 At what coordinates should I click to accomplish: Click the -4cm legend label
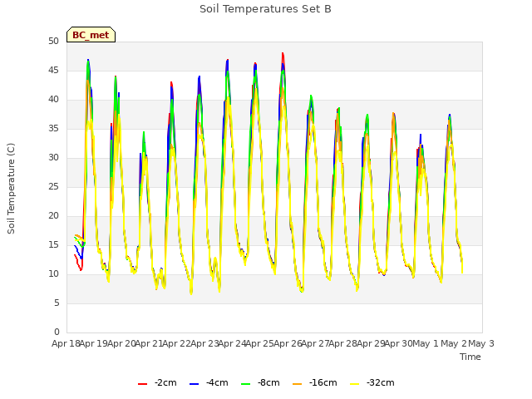pyautogui.click(x=217, y=382)
